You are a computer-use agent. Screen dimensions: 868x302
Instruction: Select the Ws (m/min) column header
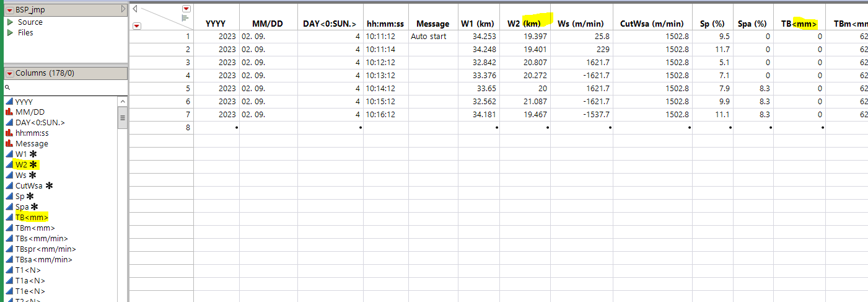581,24
